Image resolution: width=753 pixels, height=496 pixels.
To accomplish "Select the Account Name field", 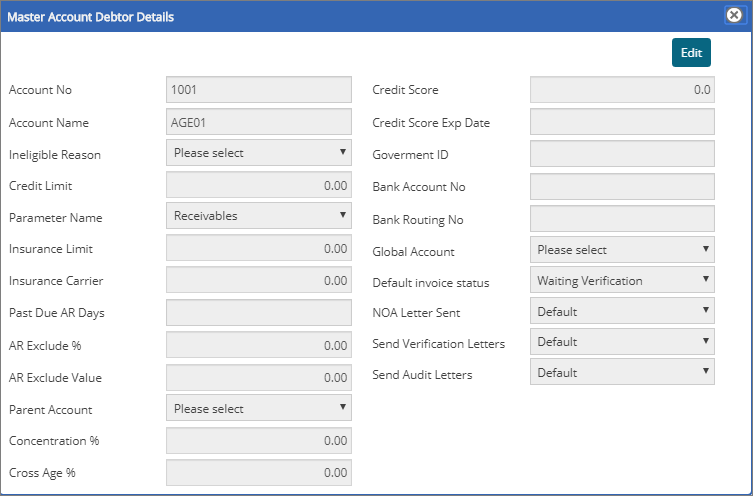I will point(259,122).
